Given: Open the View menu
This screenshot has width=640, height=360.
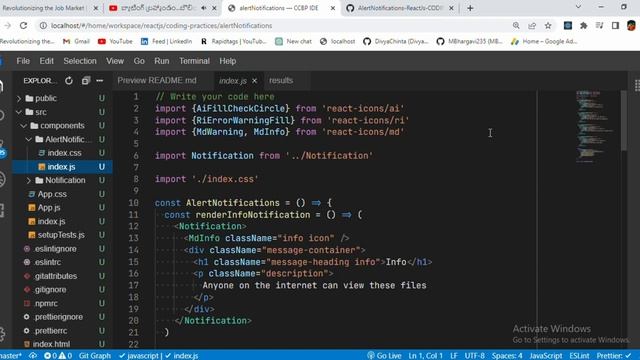Looking at the screenshot, I should (x=115, y=61).
